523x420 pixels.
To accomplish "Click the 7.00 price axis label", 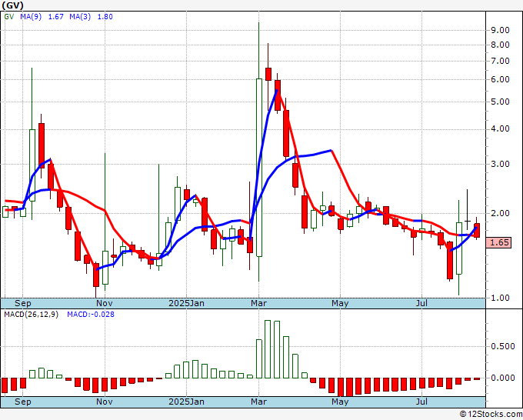I will click(x=501, y=61).
